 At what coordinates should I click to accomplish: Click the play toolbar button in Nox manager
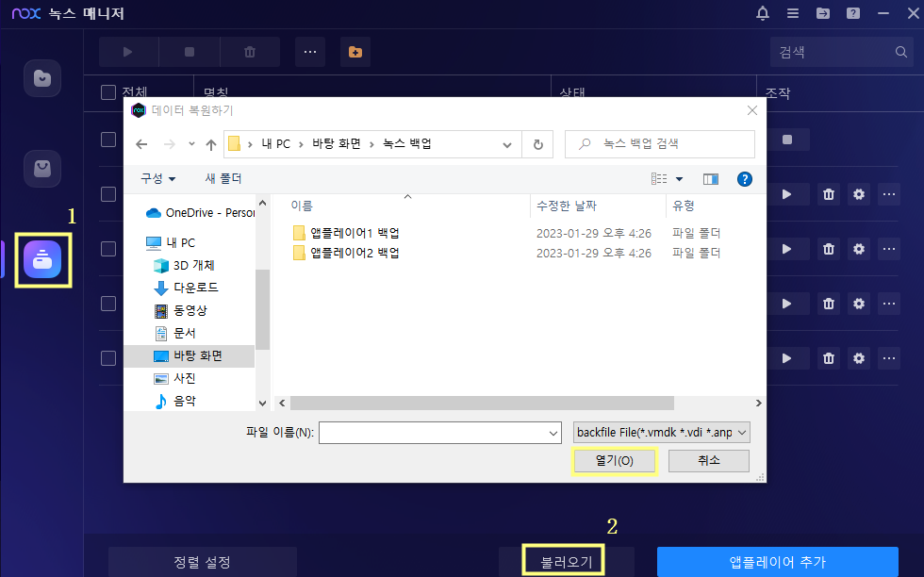pyautogui.click(x=128, y=52)
